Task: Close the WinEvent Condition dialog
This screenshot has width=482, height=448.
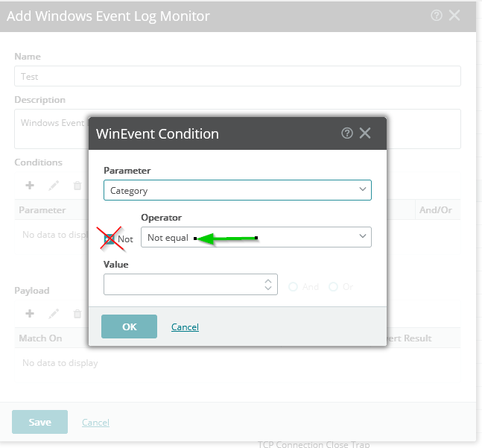Action: [x=365, y=133]
